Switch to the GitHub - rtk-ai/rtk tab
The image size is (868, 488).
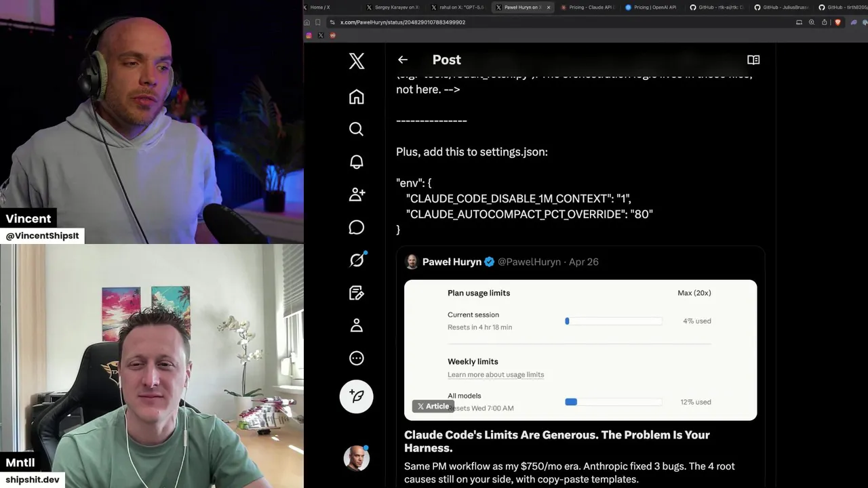tap(717, 7)
